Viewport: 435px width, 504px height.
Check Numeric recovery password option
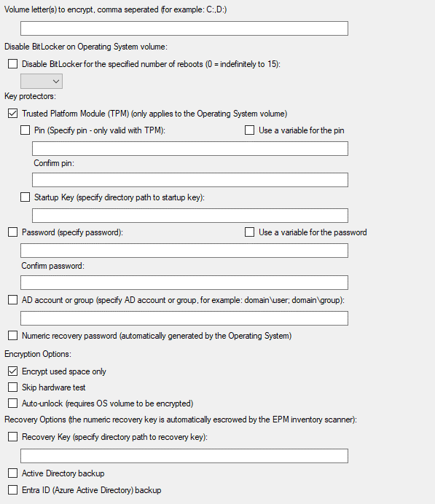point(12,335)
